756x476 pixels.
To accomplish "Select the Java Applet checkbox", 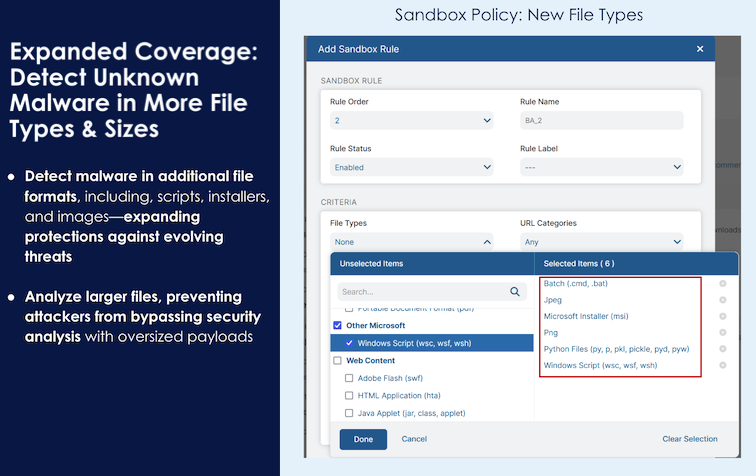I will (349, 413).
